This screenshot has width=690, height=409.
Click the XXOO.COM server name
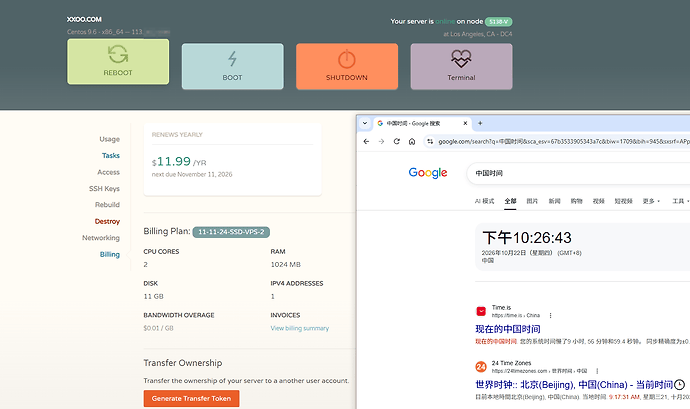click(x=84, y=19)
